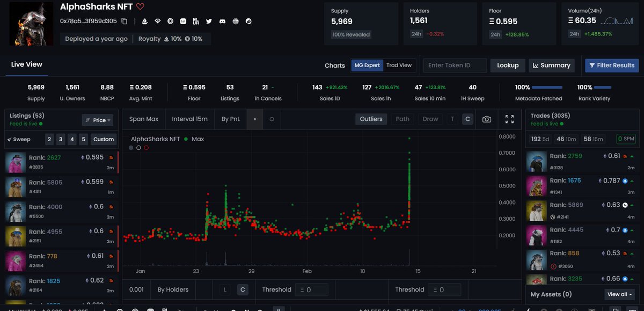Click the icon beside trade #2141

[x=553, y=217]
